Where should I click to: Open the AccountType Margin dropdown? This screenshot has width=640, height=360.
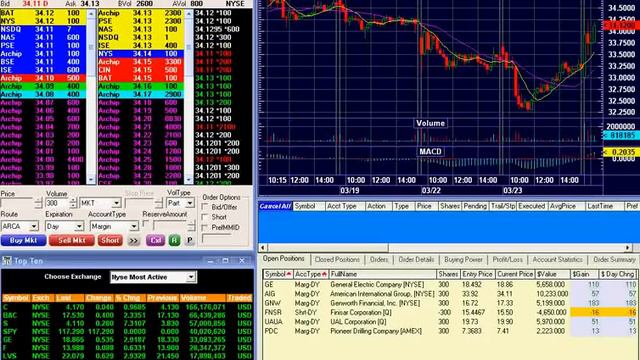click(134, 226)
